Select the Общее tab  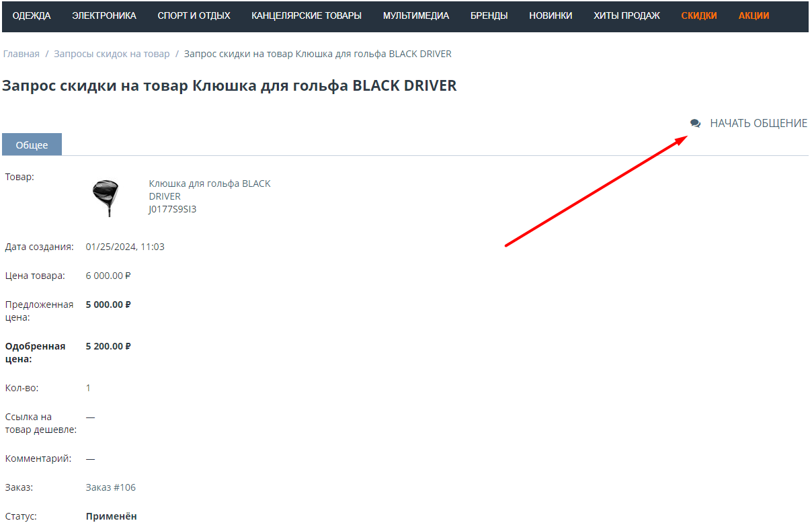(32, 145)
